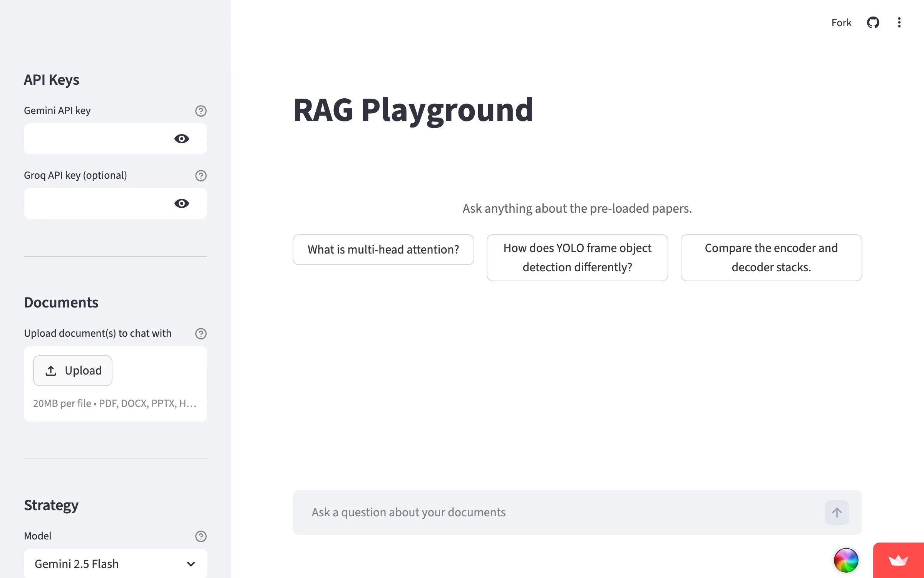
Task: Show help for Groq API key
Action: (201, 176)
